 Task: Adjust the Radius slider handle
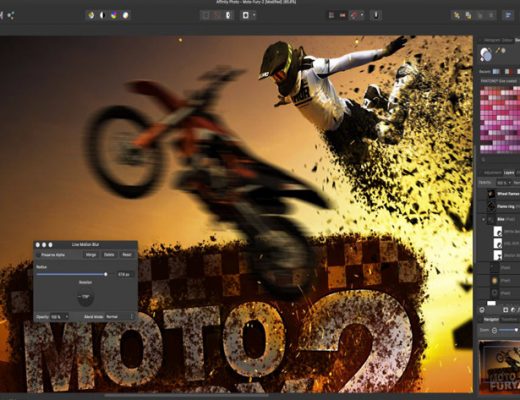click(106, 274)
